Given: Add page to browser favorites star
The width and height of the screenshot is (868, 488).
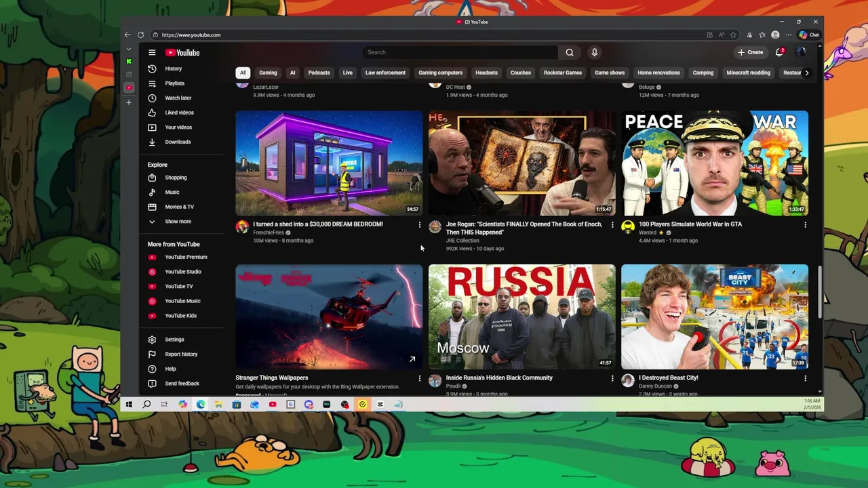Looking at the screenshot, I should tap(733, 35).
